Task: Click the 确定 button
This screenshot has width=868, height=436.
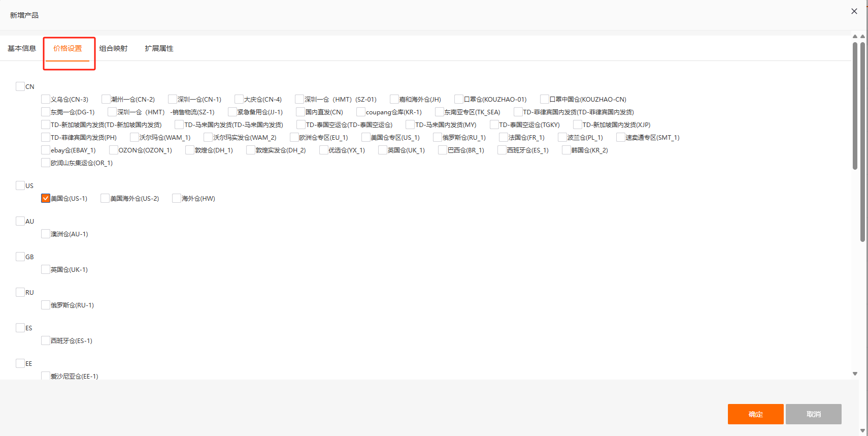Action: click(755, 414)
